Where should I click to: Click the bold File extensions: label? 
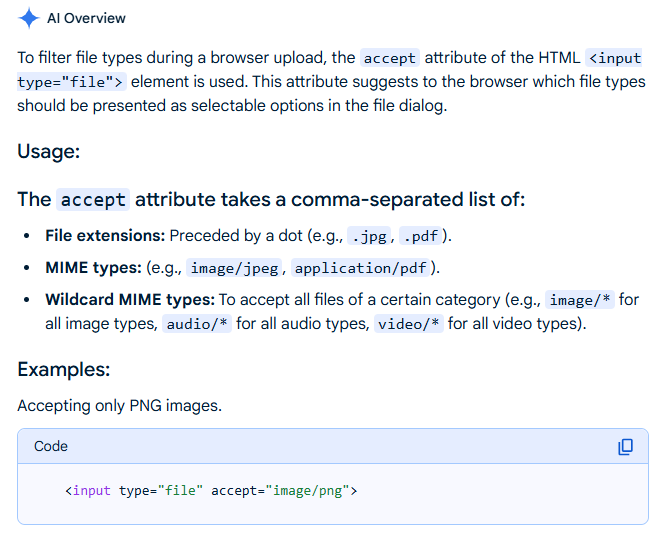105,236
